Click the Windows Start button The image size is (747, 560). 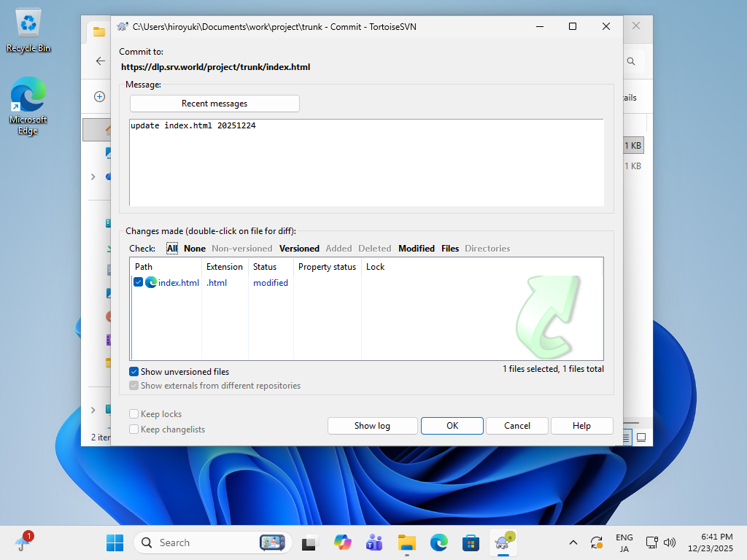115,542
